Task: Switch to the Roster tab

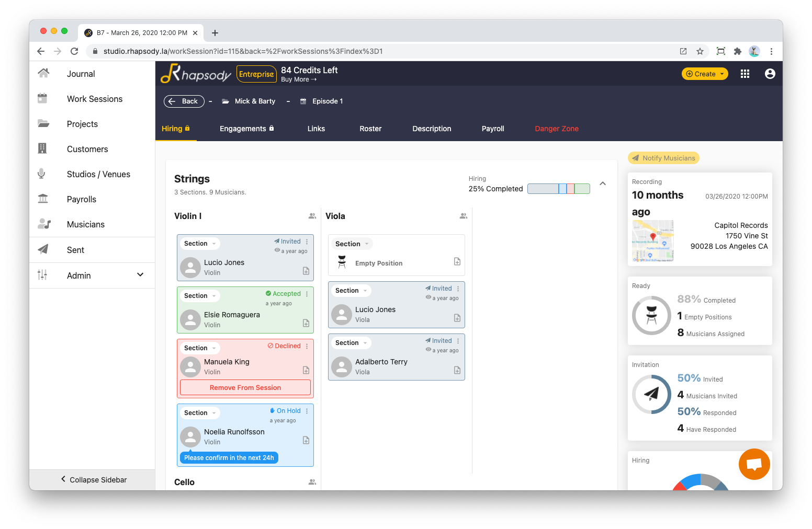Action: click(370, 129)
